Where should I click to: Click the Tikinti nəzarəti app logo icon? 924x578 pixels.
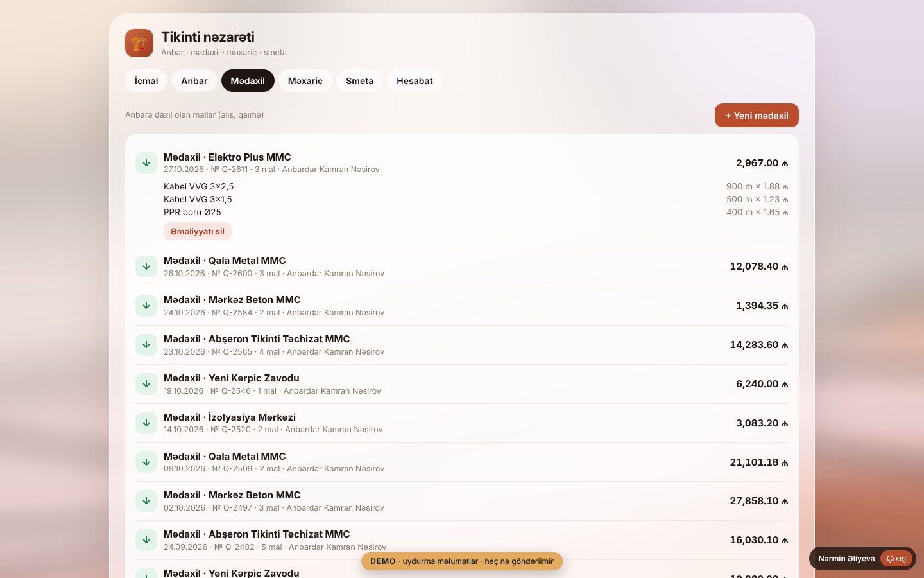[139, 43]
